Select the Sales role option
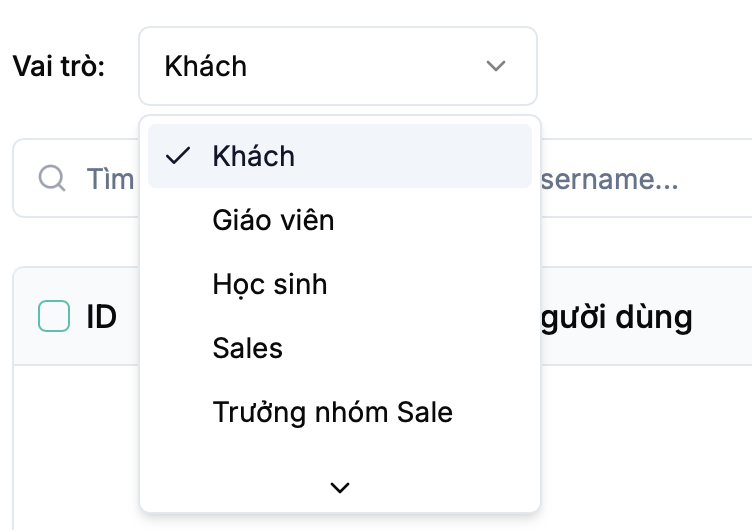The width and height of the screenshot is (752, 530). [248, 348]
